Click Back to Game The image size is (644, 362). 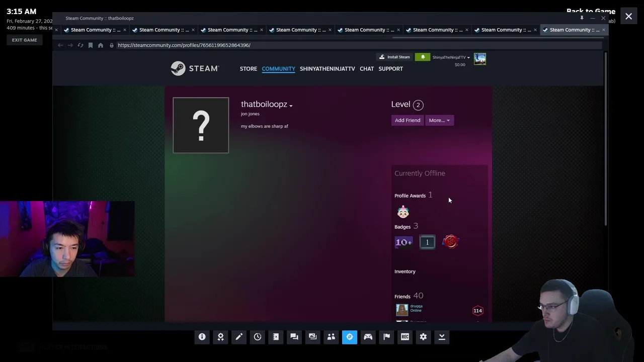[591, 11]
